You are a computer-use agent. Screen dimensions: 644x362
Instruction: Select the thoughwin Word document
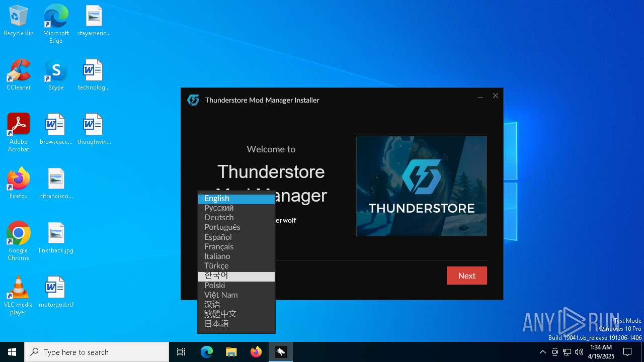point(94,130)
